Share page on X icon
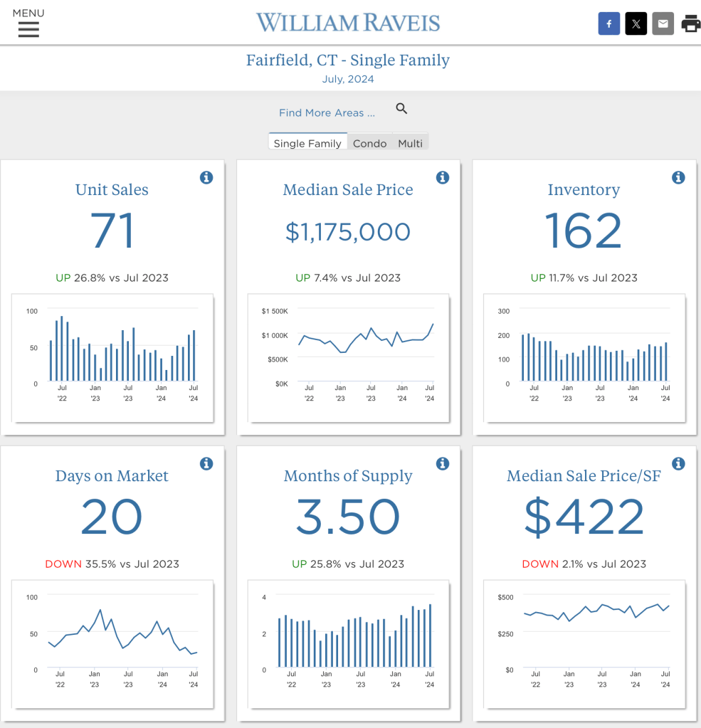The image size is (701, 728). tap(636, 24)
